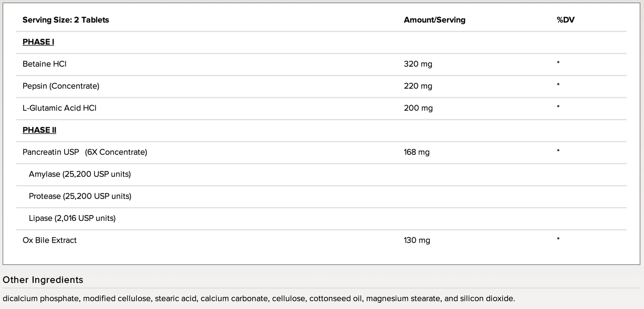Click the Ox Bile Extract label
The image size is (644, 309).
point(49,240)
